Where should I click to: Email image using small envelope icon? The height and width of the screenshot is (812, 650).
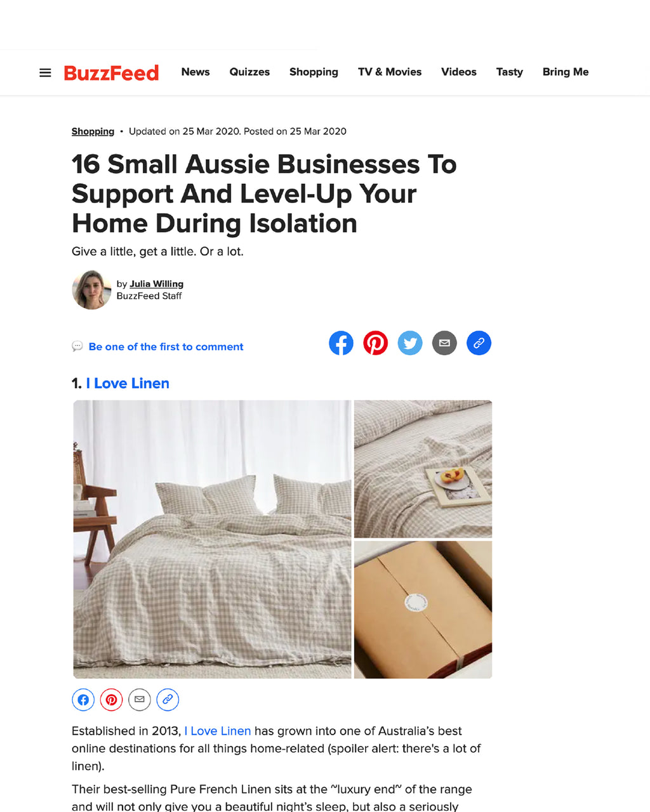pyautogui.click(x=140, y=700)
